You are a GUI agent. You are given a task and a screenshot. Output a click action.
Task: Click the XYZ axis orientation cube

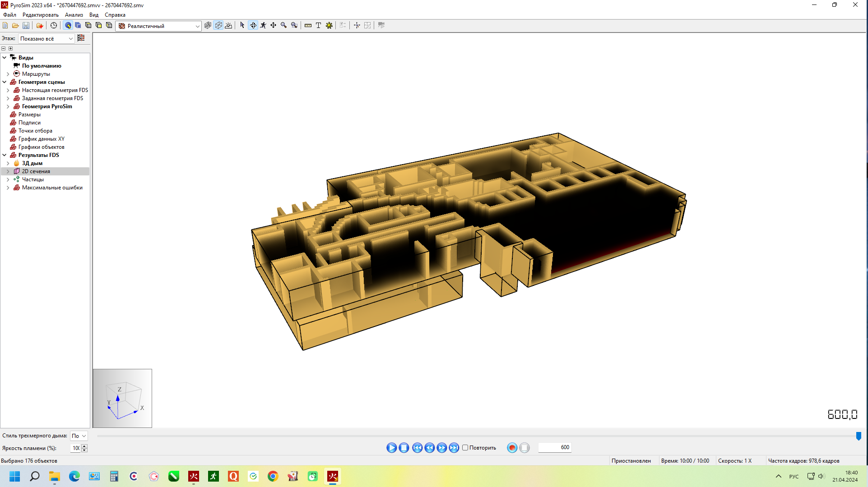tap(122, 398)
